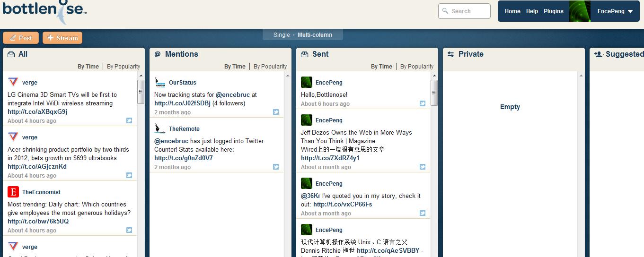Viewport: 644px width, 257px height.
Task: Click the Bottlenose logo
Action: pos(44,13)
